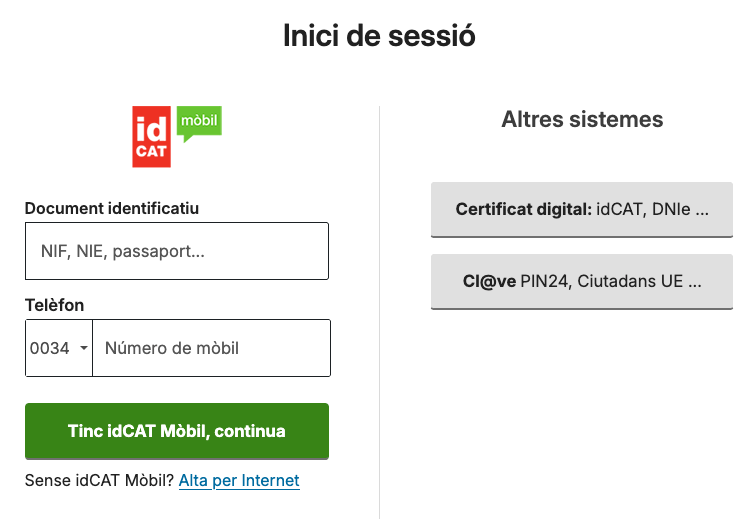Focus the NIF, NIE, passaport field
Screen dimensions: 756x519
(x=177, y=251)
